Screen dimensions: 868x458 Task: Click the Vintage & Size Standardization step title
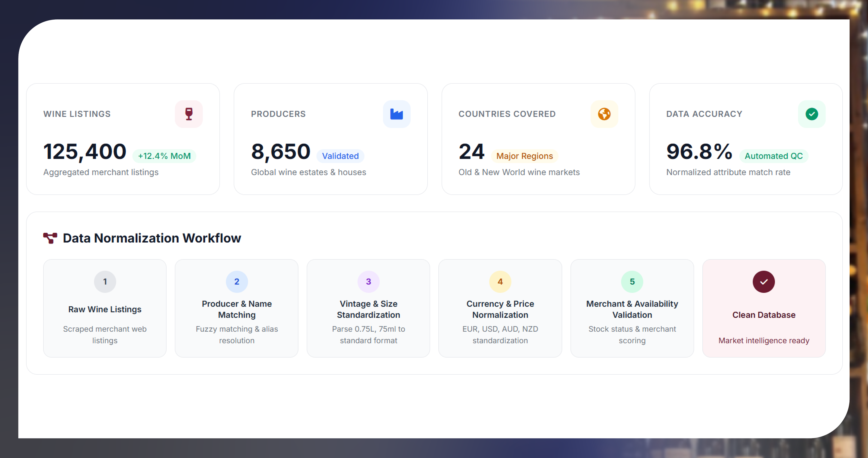tap(368, 309)
